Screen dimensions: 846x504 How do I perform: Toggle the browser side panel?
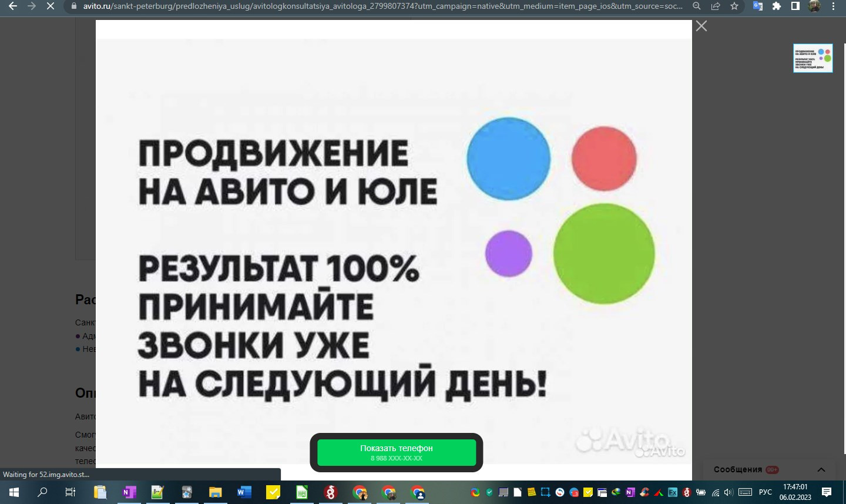click(795, 6)
